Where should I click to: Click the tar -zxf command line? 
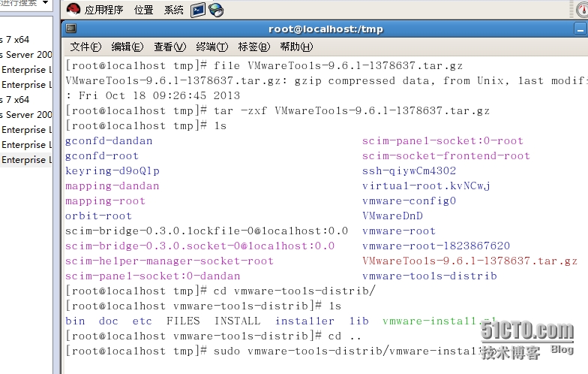(277, 111)
